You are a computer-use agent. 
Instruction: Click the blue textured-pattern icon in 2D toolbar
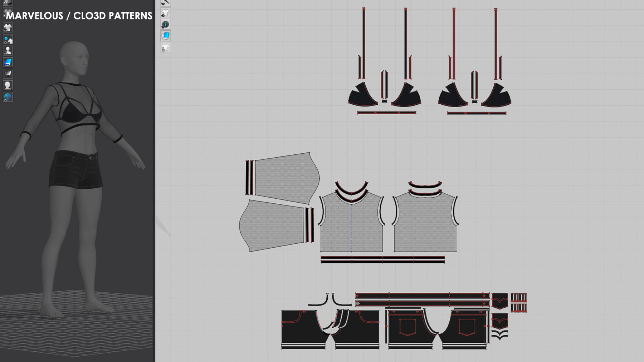165,35
